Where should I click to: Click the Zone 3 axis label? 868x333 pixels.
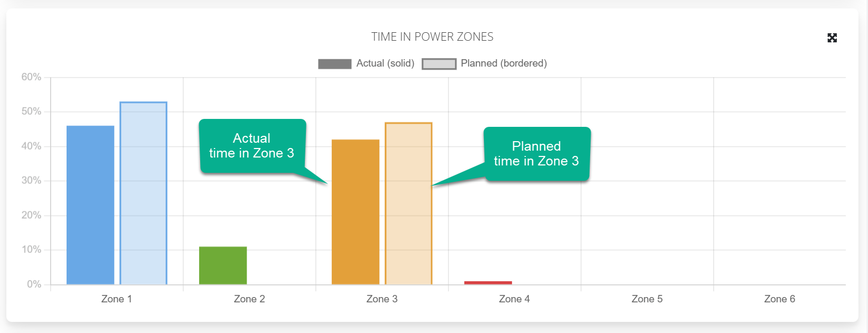(x=382, y=299)
